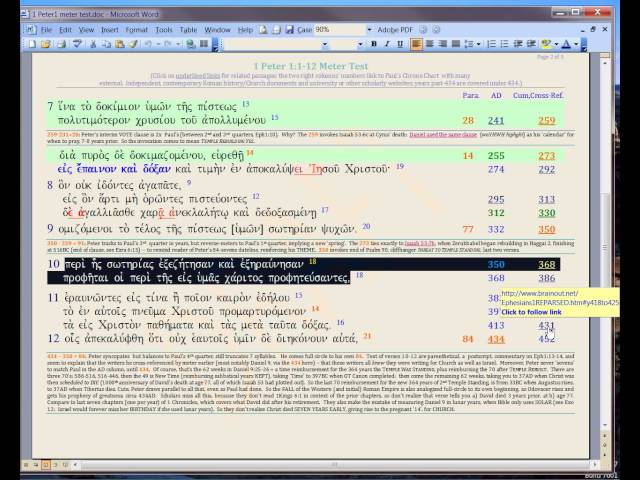Open the font color dropdown arrow
This screenshot has width=640, height=480.
[576, 44]
